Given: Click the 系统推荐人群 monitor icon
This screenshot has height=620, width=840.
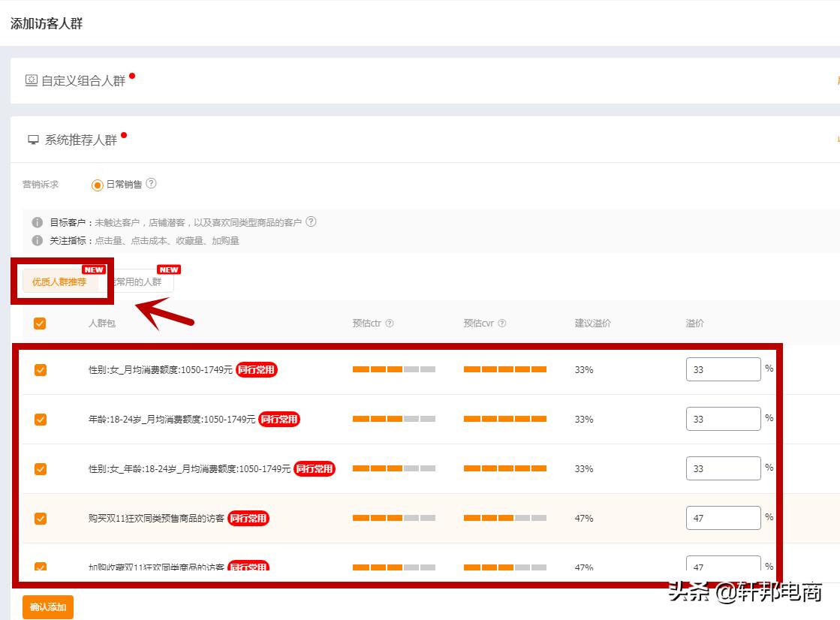Looking at the screenshot, I should (x=33, y=140).
